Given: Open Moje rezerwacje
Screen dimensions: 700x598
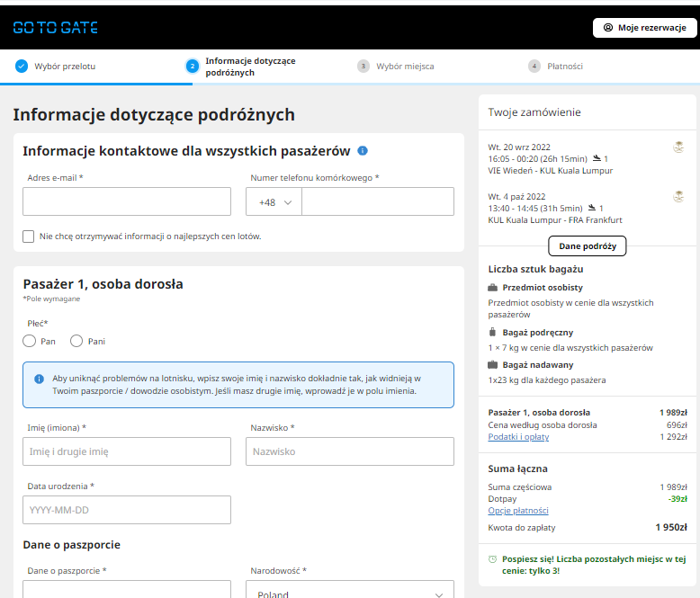Looking at the screenshot, I should click(644, 28).
